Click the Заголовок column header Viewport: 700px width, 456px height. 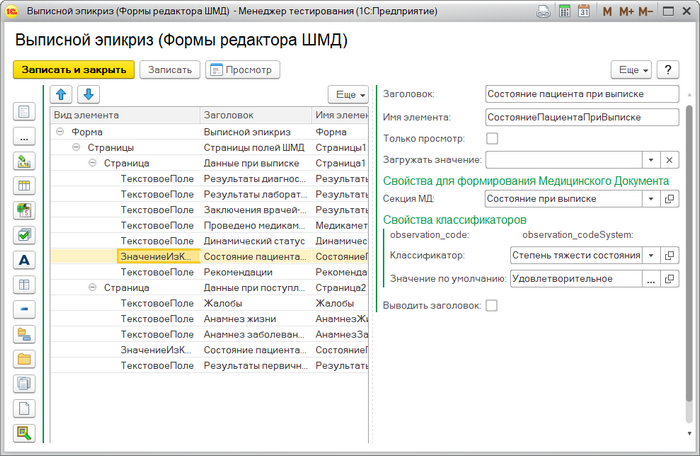click(255, 115)
